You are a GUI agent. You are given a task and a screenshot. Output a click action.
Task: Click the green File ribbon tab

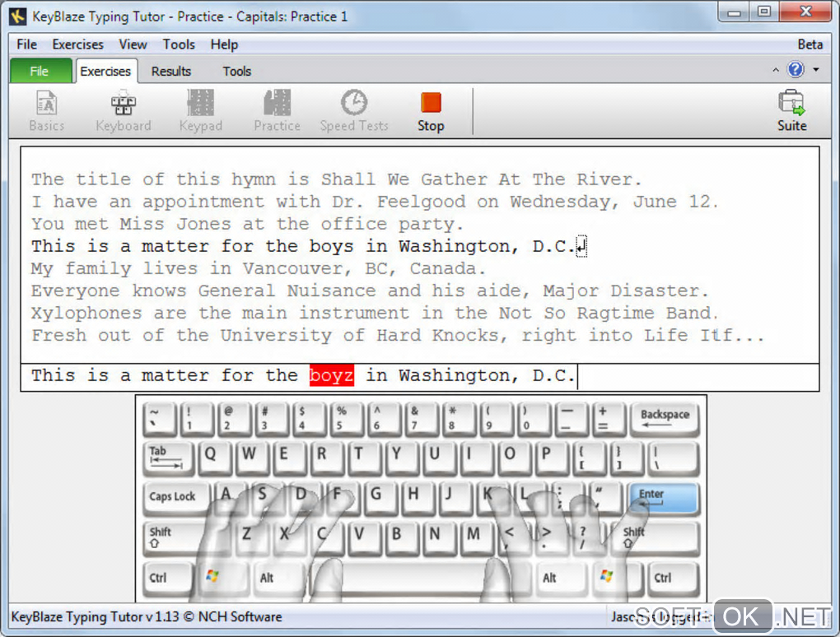(40, 72)
